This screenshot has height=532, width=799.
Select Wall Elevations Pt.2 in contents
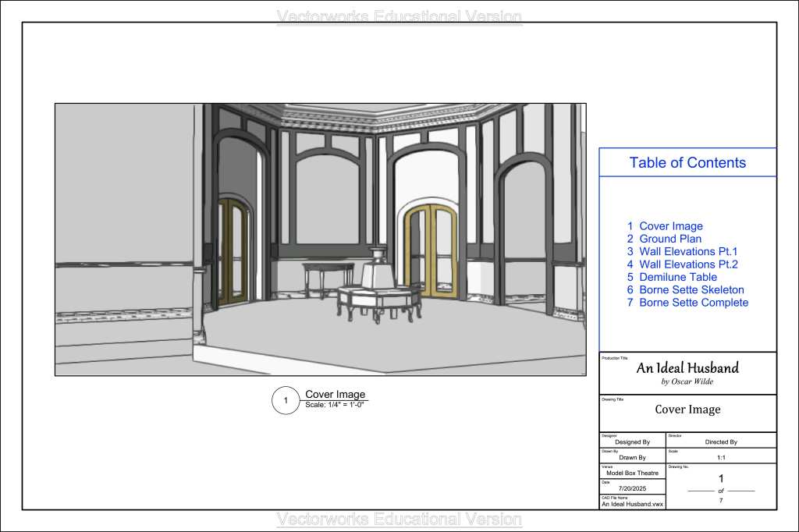[x=687, y=264]
